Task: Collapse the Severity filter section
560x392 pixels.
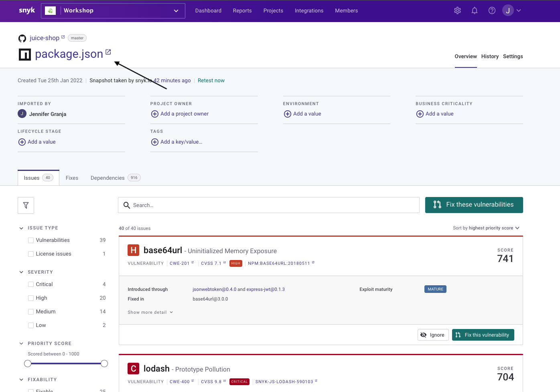Action: coord(21,272)
